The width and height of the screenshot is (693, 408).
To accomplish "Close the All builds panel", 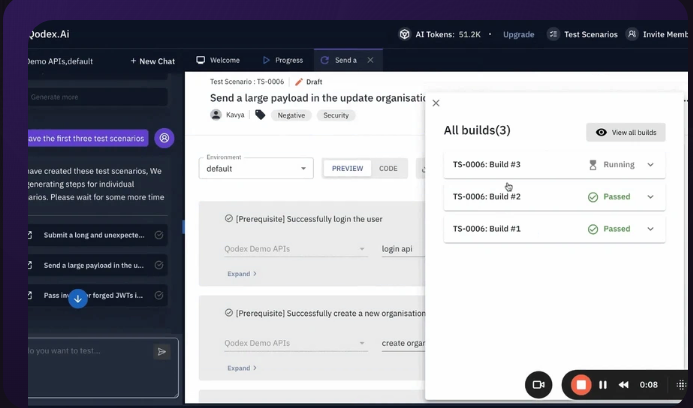I will tap(435, 103).
